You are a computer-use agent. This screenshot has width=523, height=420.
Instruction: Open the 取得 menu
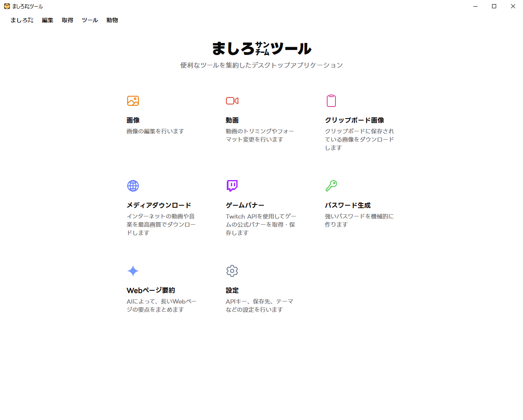point(67,20)
